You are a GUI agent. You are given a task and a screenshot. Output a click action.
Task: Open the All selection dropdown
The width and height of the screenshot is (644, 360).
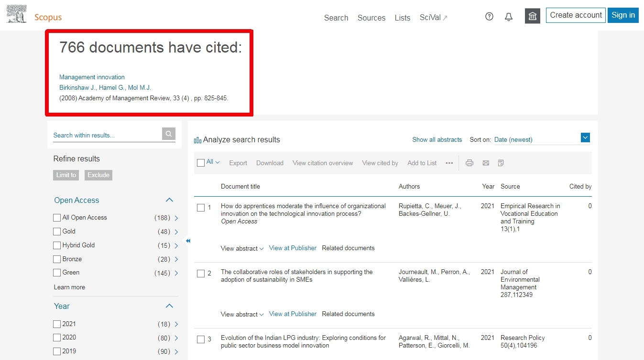[213, 162]
